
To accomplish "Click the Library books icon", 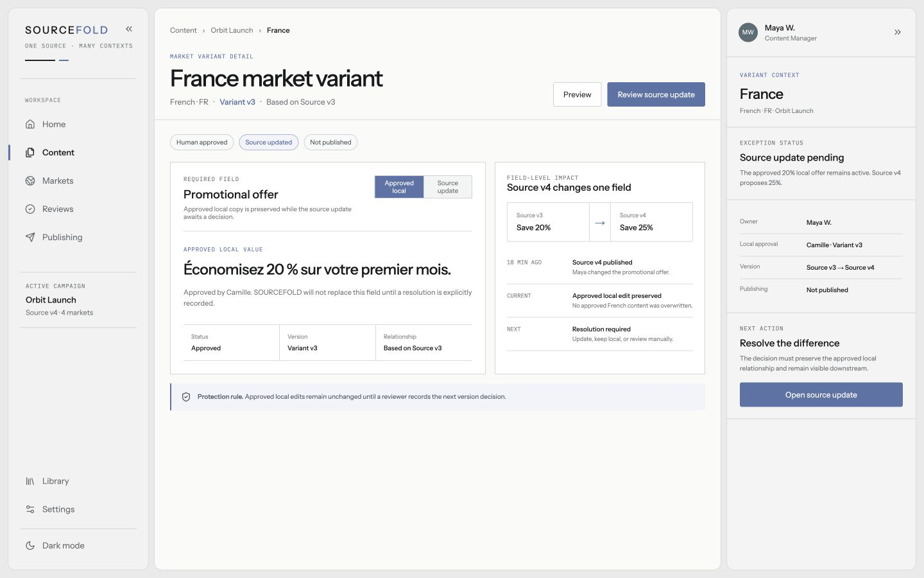I will 30,481.
